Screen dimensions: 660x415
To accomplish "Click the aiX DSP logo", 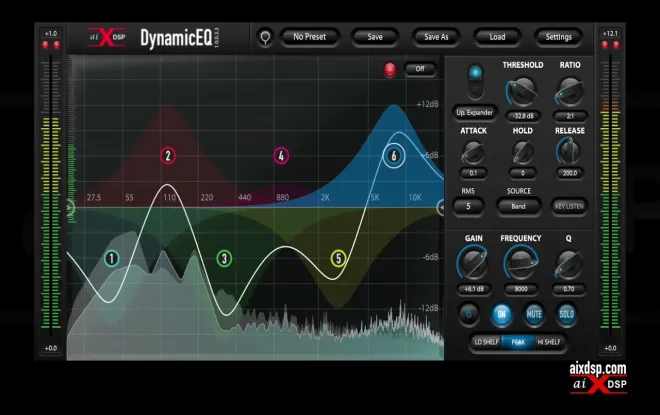I will [x=107, y=37].
